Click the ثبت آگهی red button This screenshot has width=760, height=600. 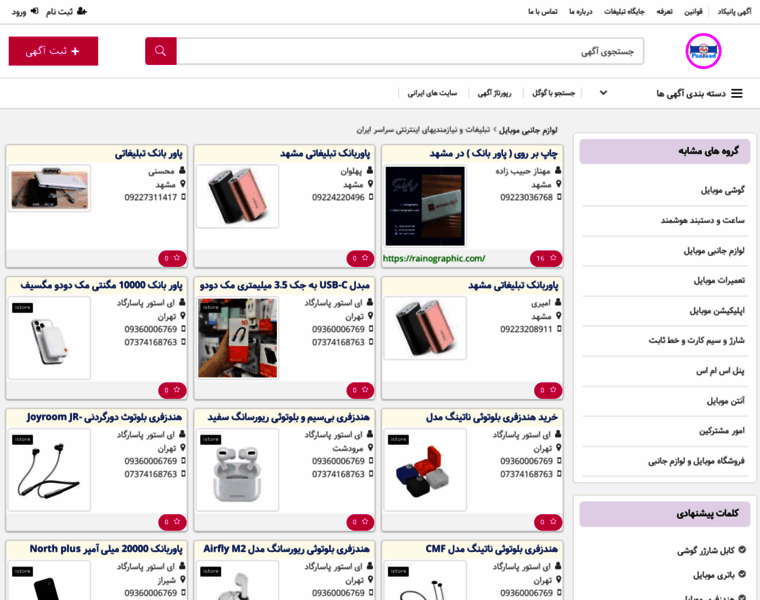tap(53, 51)
